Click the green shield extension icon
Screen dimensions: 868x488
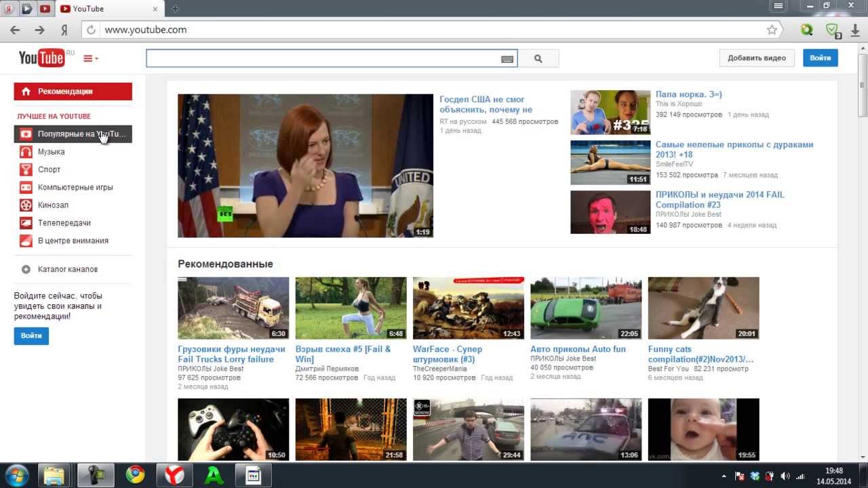(833, 30)
